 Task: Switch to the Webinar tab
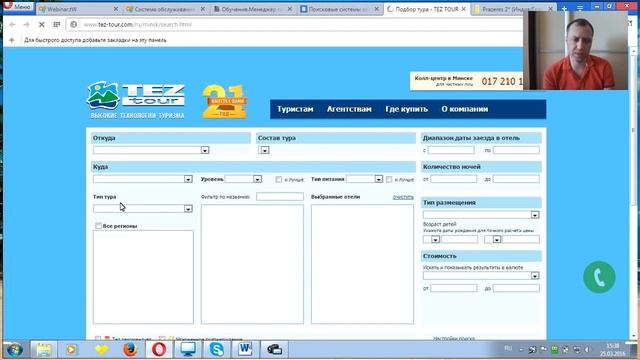click(x=78, y=9)
